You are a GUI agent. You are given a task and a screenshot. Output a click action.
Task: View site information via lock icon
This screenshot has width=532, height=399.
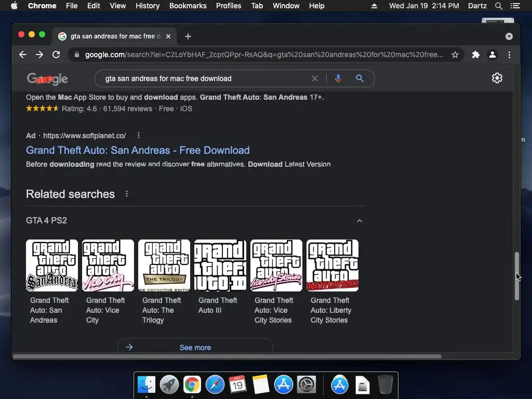[x=77, y=55]
